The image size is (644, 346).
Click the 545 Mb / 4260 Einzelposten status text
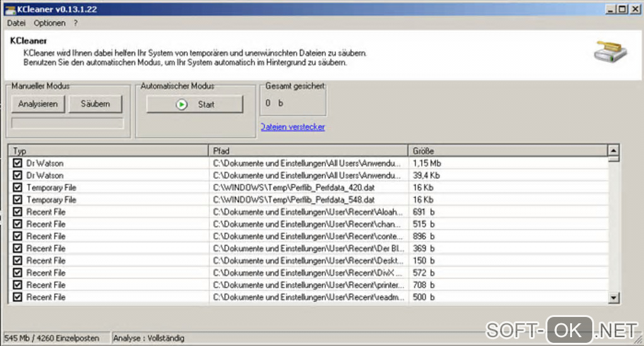(x=52, y=338)
